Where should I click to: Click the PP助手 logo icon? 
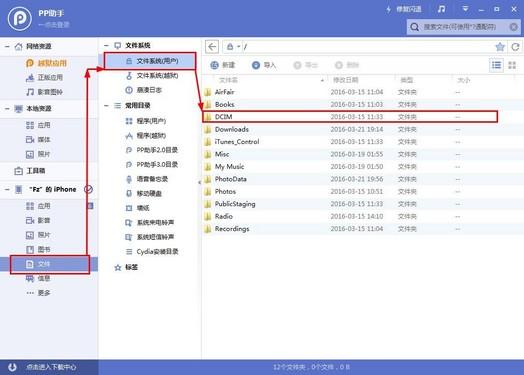pyautogui.click(x=19, y=19)
